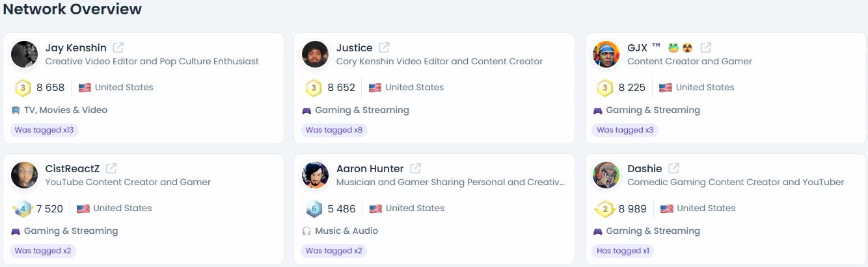This screenshot has width=868, height=267.
Task: Open the Aaron Hunter profile name
Action: pyautogui.click(x=370, y=169)
